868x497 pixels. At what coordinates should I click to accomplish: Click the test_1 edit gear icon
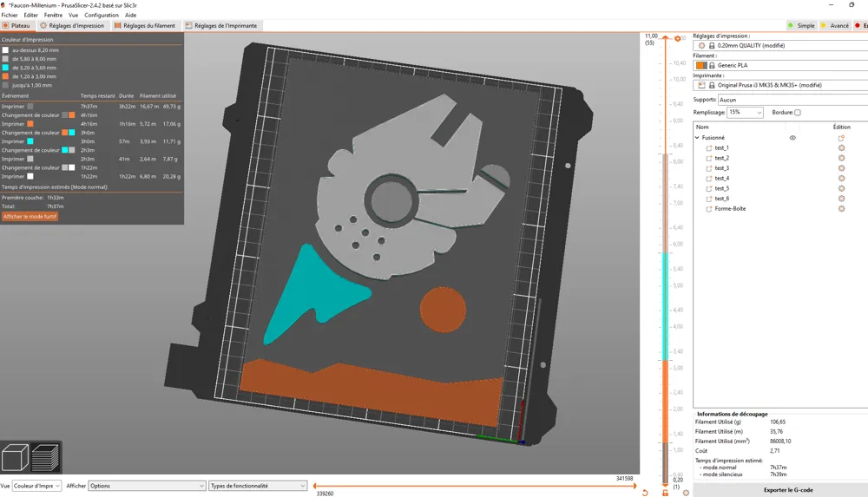click(841, 147)
